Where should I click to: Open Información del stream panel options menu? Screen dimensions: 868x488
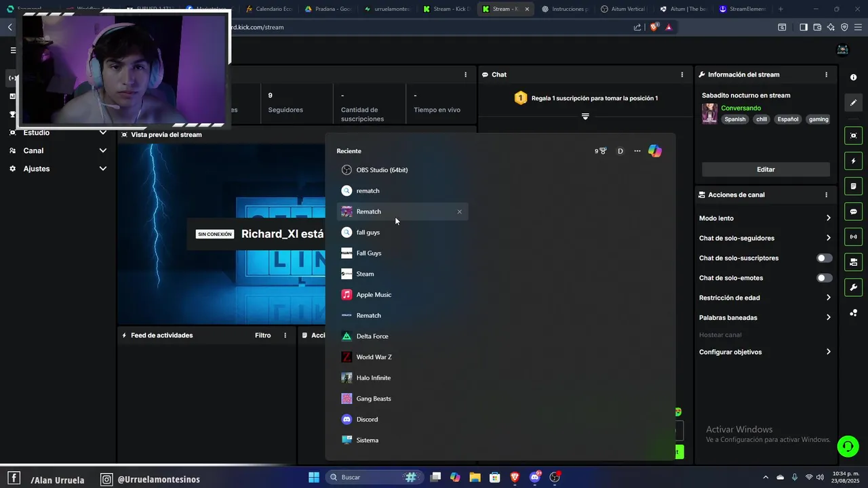coord(826,75)
